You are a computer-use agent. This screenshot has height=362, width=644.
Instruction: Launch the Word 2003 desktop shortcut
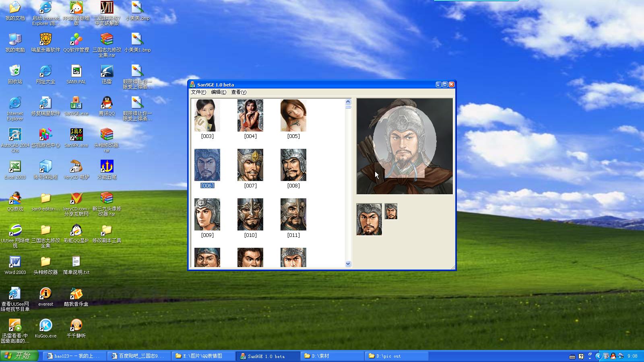[15, 262]
